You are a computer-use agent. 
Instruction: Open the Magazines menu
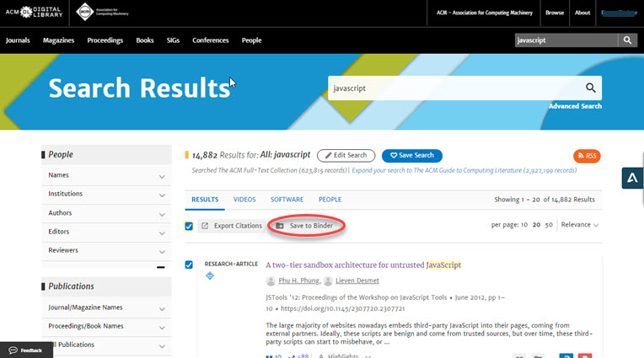tap(58, 40)
